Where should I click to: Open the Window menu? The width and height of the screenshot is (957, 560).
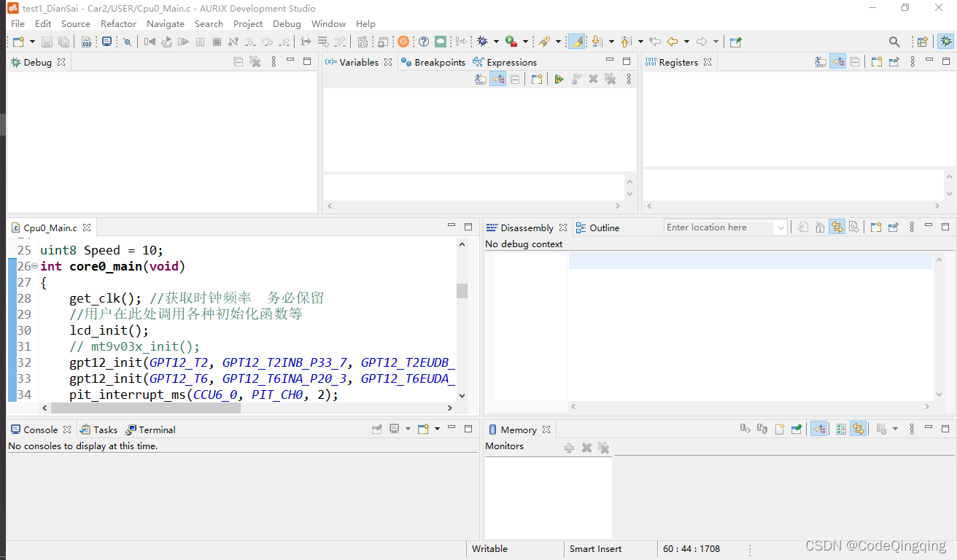click(328, 23)
